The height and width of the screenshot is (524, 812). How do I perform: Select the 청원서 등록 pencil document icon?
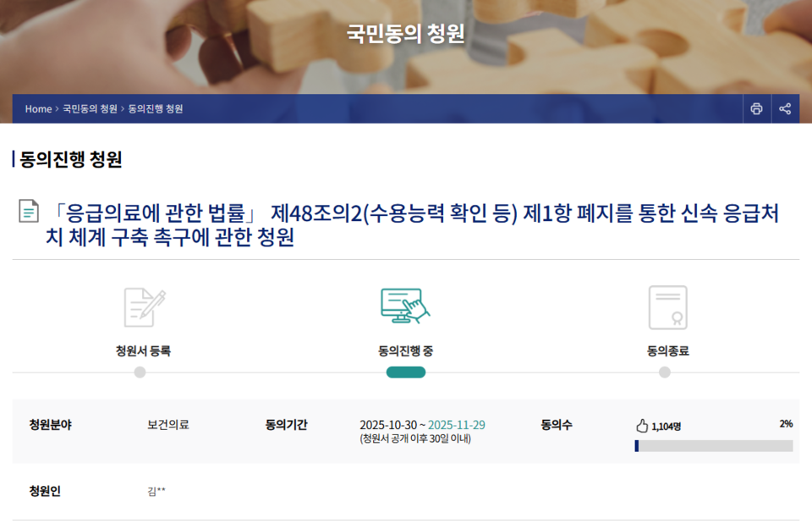[141, 306]
